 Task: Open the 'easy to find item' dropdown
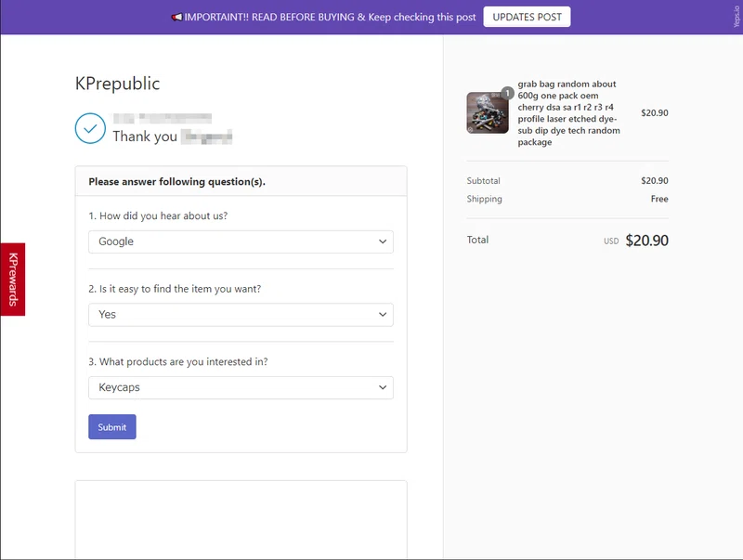241,315
